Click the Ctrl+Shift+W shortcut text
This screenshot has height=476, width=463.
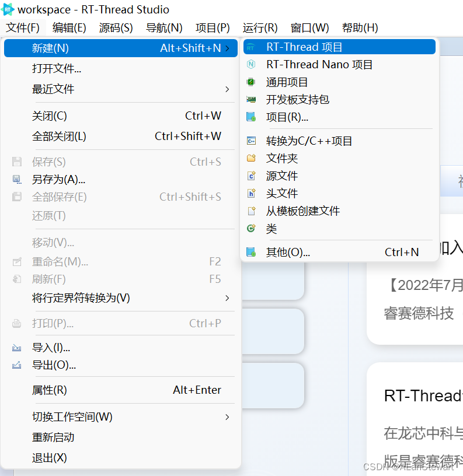tap(188, 136)
